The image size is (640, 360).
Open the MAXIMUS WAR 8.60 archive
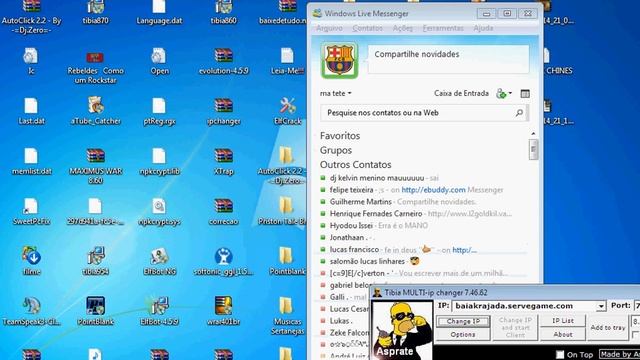tap(96, 166)
